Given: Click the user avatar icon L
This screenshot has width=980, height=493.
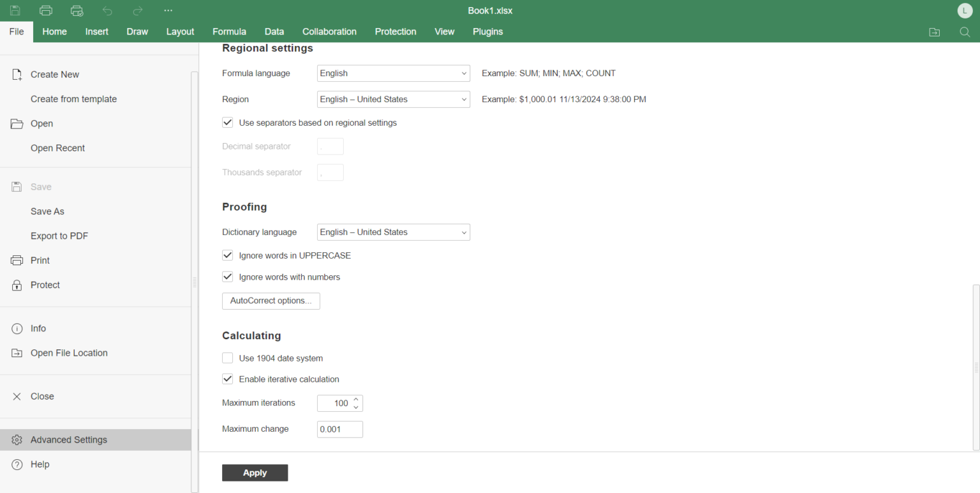Looking at the screenshot, I should (x=965, y=11).
